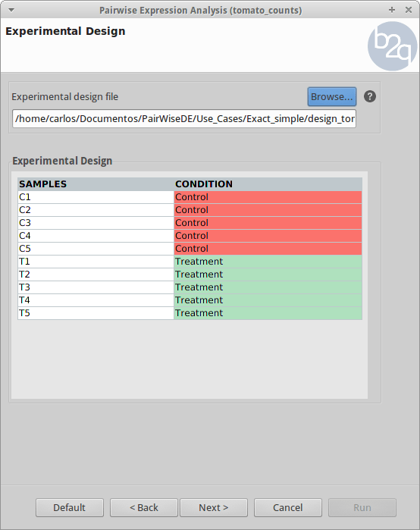Select sample T5 in the table
This screenshot has height=530, width=420.
click(96, 313)
